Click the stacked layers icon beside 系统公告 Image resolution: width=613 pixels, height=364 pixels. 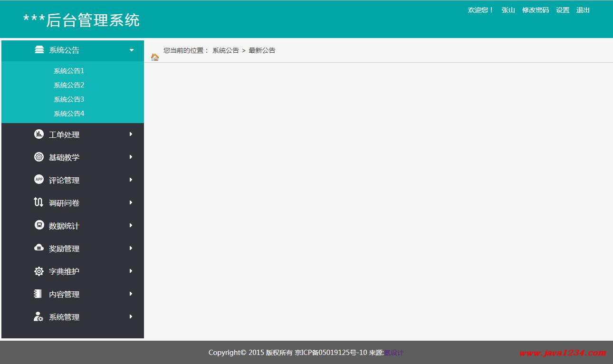(x=39, y=50)
